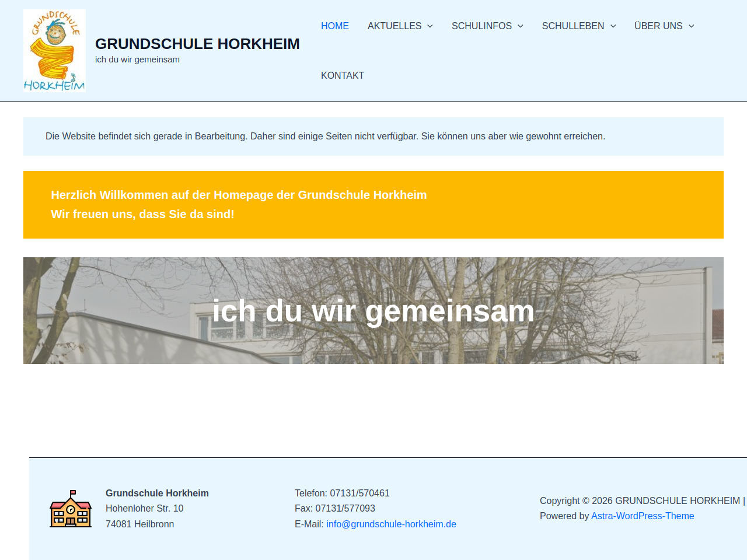Open the Kontakt menu item

coord(342,75)
